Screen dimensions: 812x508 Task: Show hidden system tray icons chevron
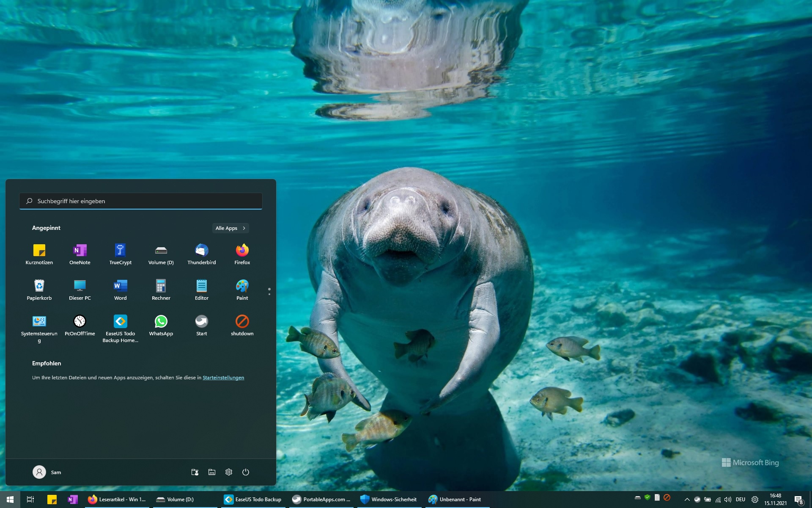[687, 500]
